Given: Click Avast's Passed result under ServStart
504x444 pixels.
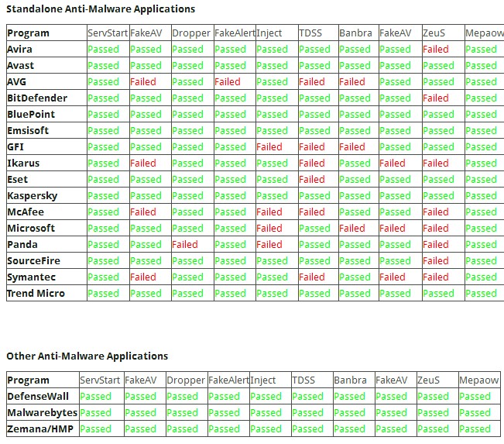Looking at the screenshot, I should [x=103, y=66].
